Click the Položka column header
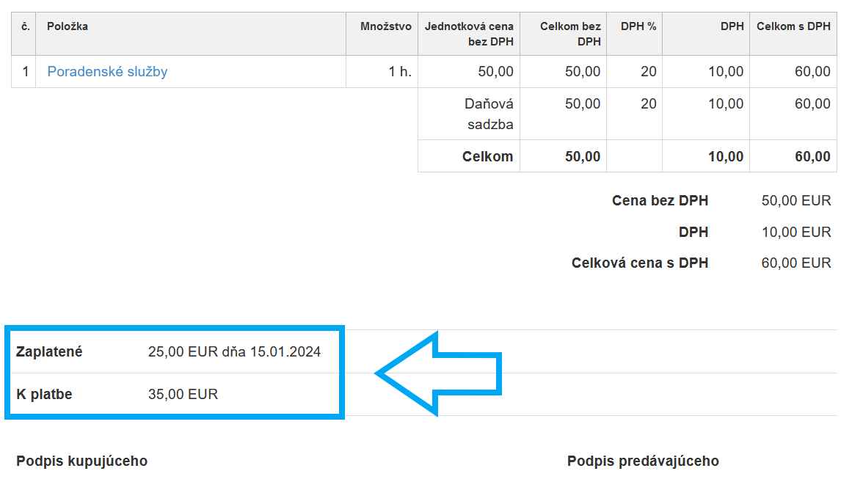The width and height of the screenshot is (852, 504). tap(68, 27)
